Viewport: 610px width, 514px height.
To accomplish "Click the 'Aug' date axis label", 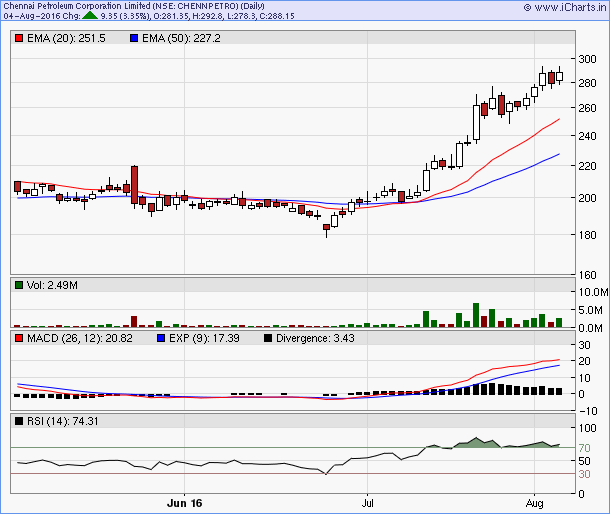I will tap(535, 503).
